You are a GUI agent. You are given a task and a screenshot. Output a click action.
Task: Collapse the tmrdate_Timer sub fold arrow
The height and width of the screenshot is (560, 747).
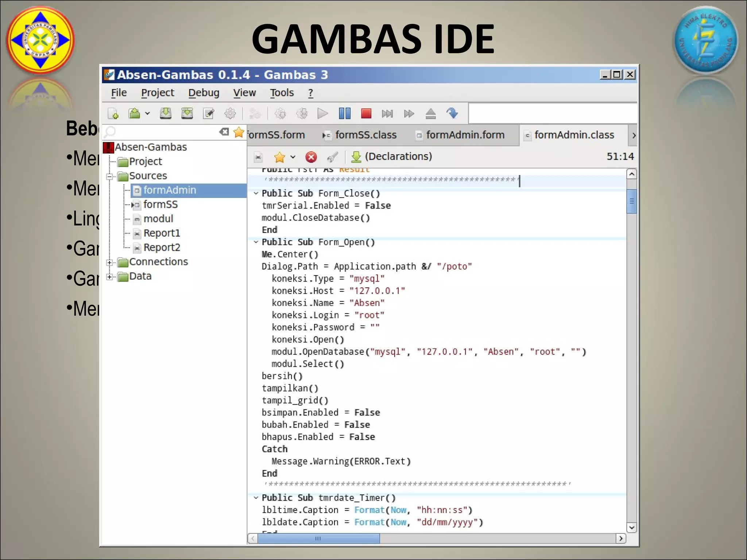click(256, 498)
